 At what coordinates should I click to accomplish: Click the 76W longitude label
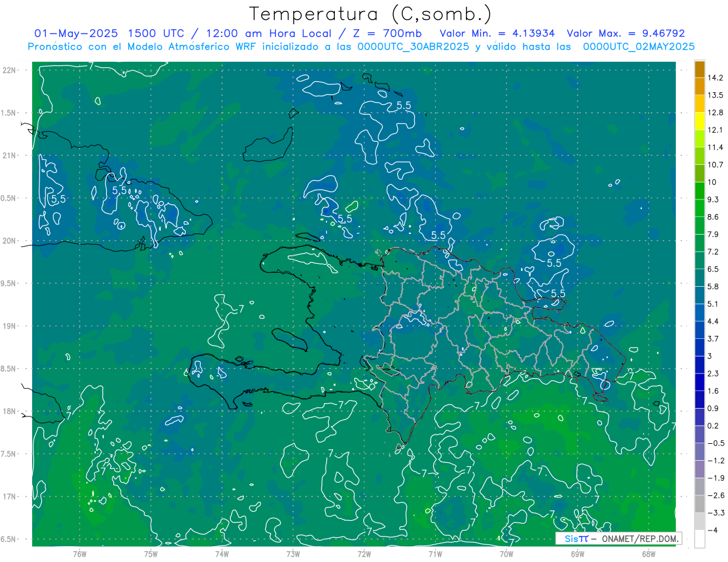(79, 554)
